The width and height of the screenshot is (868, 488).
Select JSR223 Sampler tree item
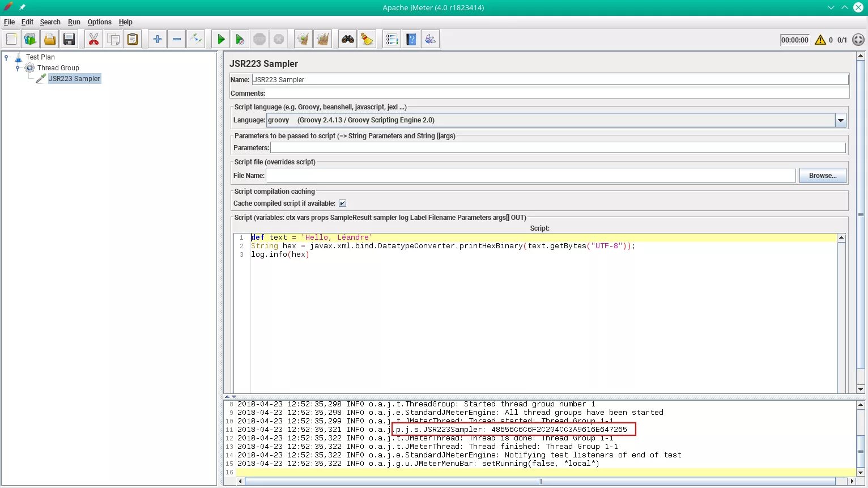tap(74, 79)
